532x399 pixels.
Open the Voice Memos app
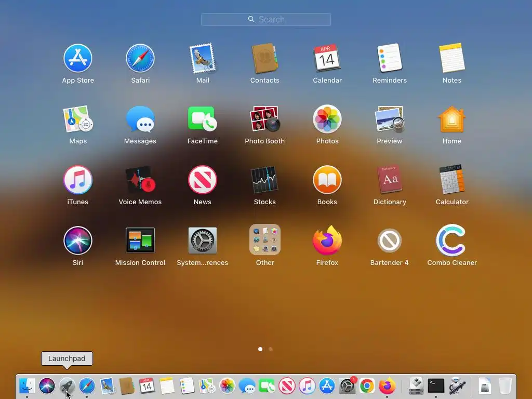[x=140, y=180]
